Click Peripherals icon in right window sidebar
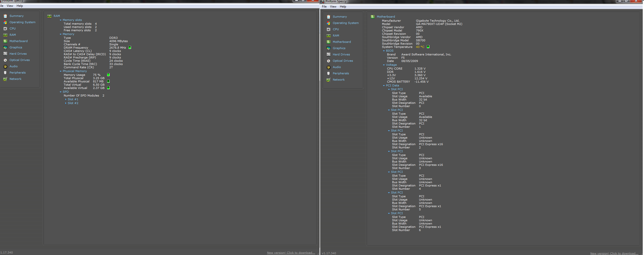 point(329,73)
